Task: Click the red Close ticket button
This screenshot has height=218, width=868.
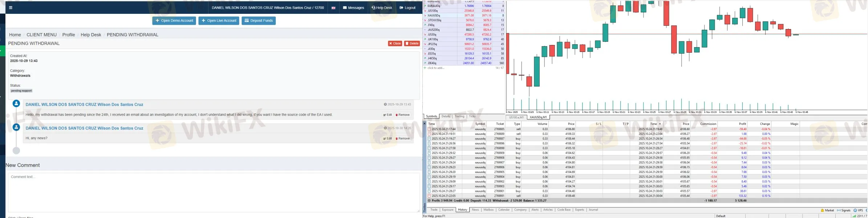Action: click(395, 44)
